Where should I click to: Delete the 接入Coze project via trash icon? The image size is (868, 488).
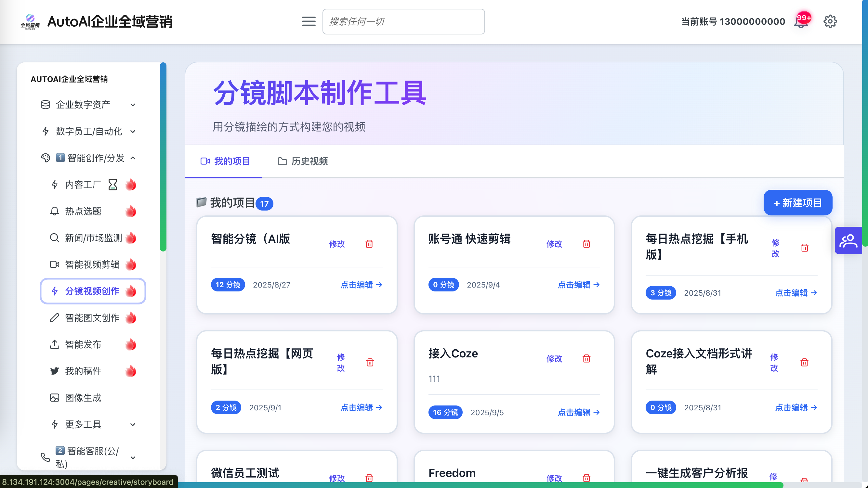[x=586, y=358]
